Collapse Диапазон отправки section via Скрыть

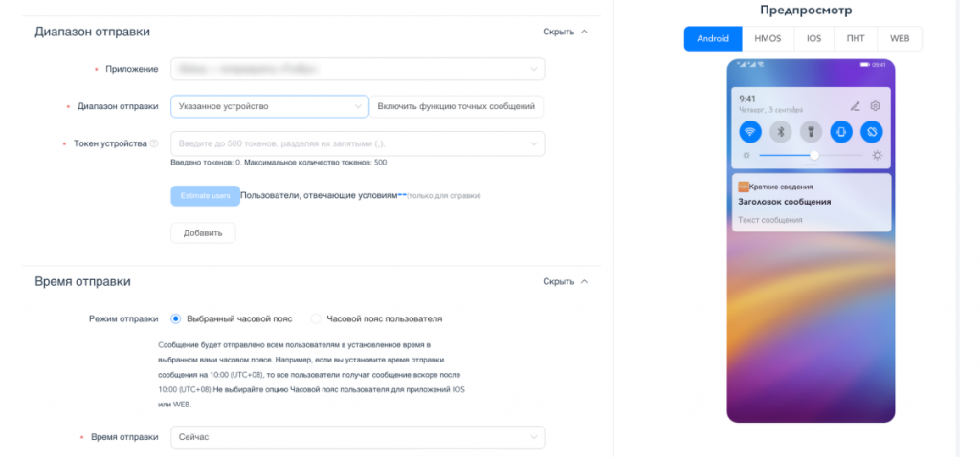[565, 32]
